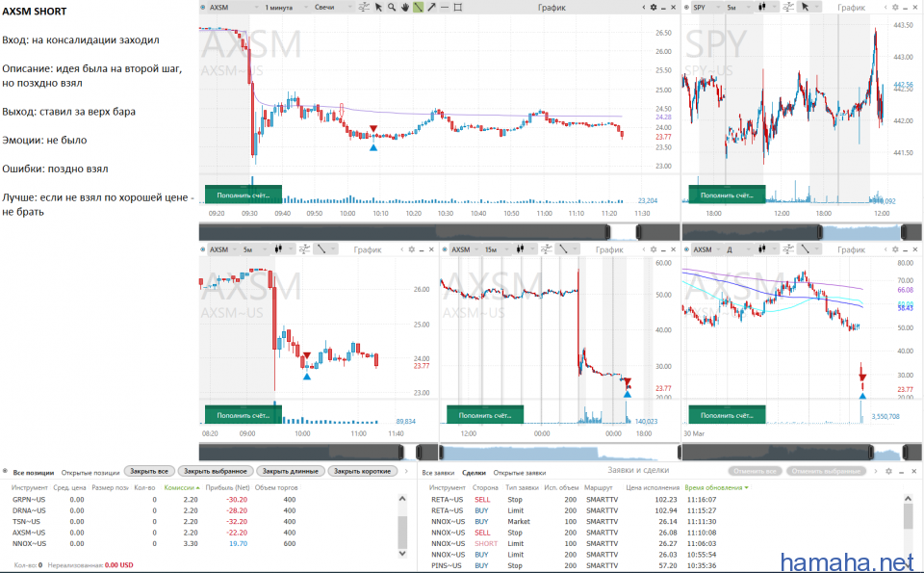Screen dimensions: 924x573
Task: Select the horizontal line tool
Action: click(445, 7)
